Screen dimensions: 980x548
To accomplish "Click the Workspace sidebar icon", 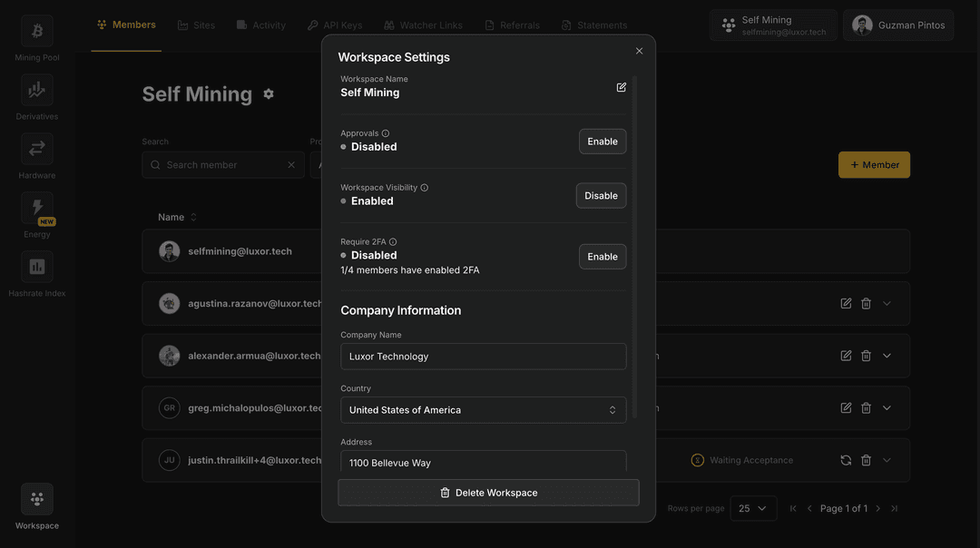I will point(37,499).
